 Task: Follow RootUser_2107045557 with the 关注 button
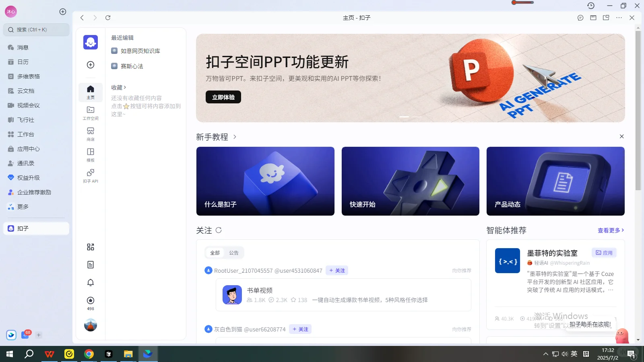tap(337, 270)
